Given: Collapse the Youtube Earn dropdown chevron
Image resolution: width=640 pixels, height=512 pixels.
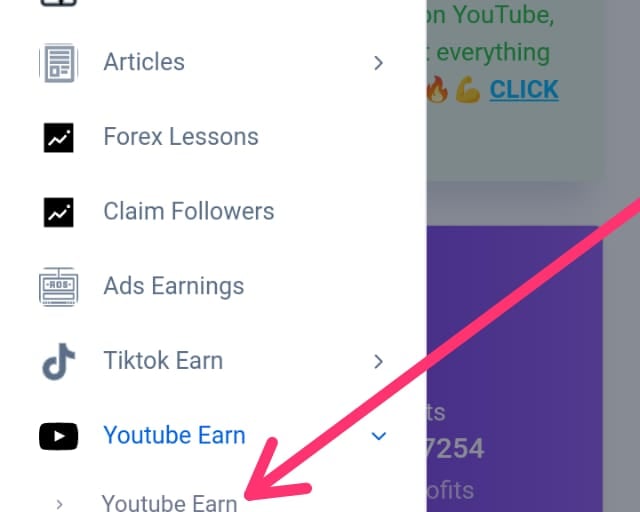Looking at the screenshot, I should [x=378, y=436].
